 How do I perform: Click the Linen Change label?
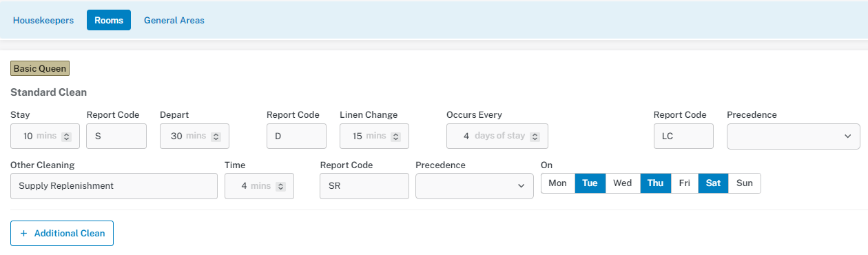click(x=369, y=115)
